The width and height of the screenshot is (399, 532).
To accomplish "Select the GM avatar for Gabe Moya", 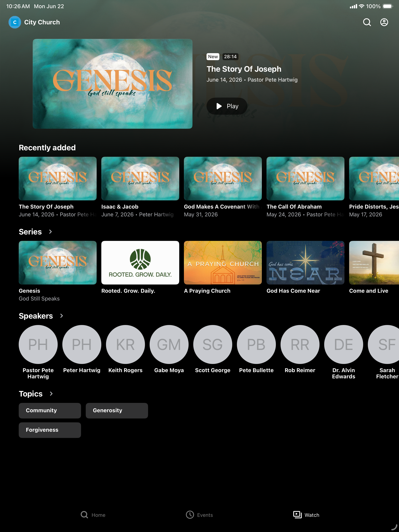I will point(169,344).
